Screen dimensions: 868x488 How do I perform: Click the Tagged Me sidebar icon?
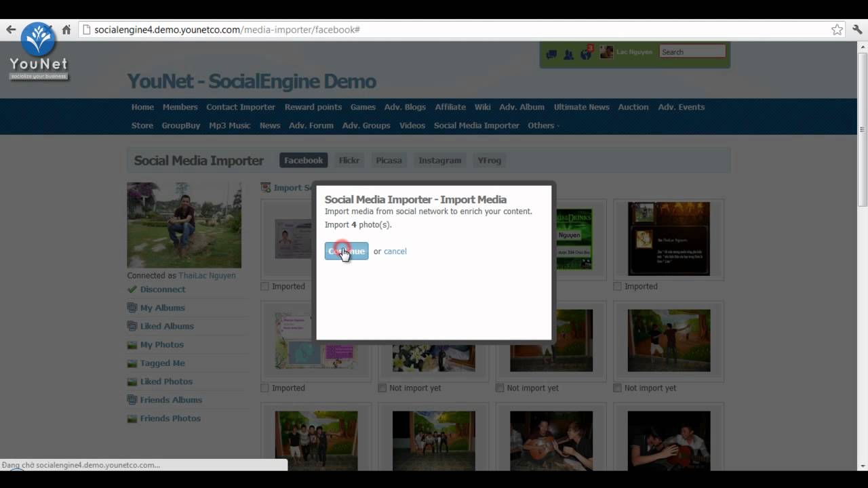(132, 363)
